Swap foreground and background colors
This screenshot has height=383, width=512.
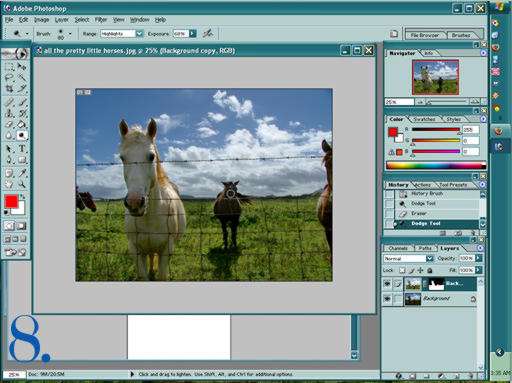[x=22, y=196]
